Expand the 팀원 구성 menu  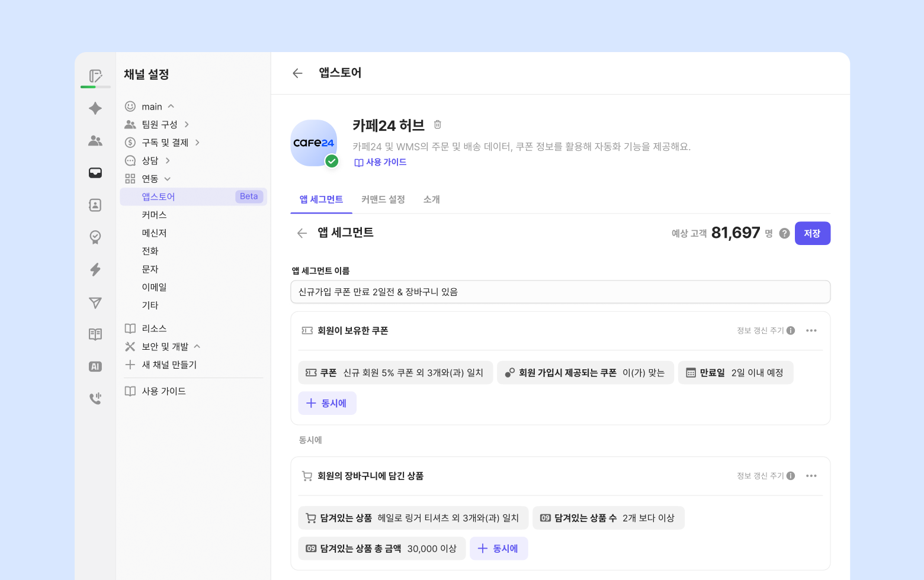[x=187, y=124]
